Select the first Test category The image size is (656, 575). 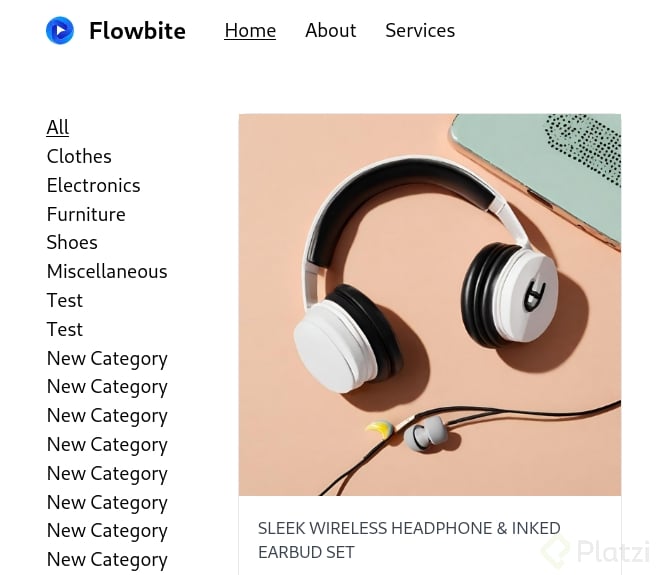64,300
